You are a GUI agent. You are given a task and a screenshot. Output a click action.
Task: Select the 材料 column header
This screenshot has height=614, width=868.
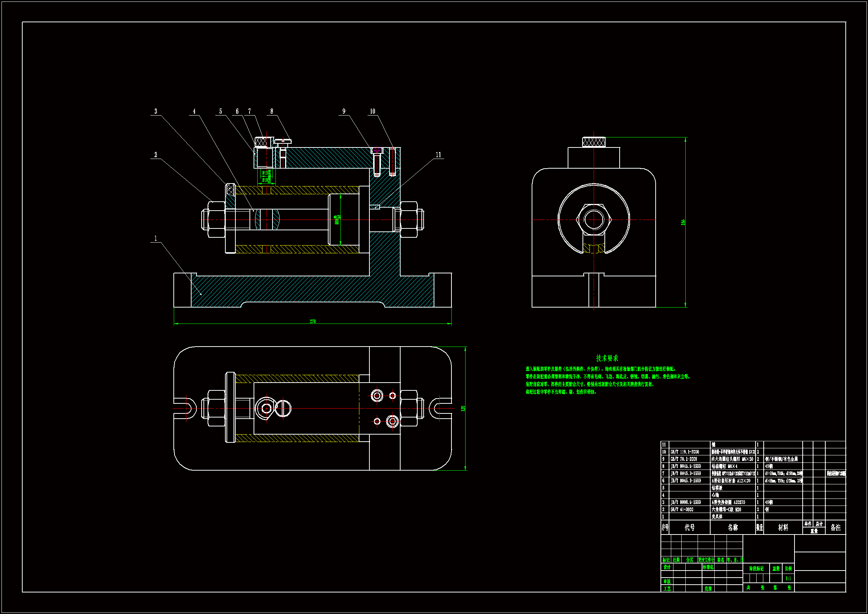coord(783,527)
